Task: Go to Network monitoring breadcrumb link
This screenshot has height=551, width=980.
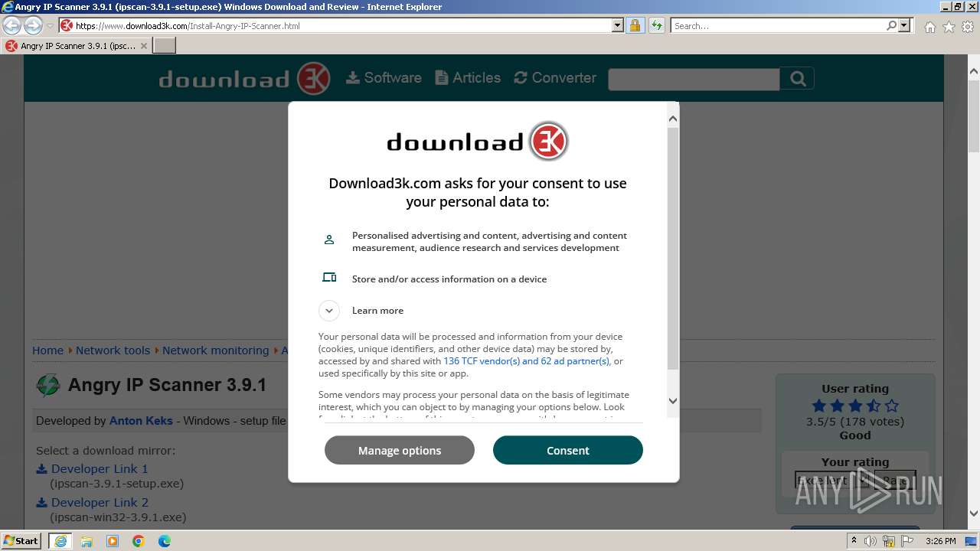Action: point(215,350)
